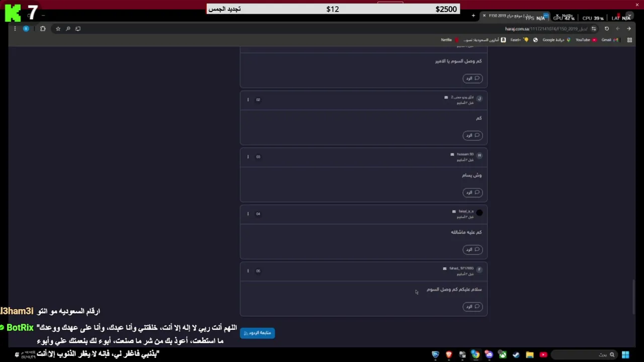The height and width of the screenshot is (362, 644).
Task: Open the YouTube bookmark
Action: tap(586, 40)
